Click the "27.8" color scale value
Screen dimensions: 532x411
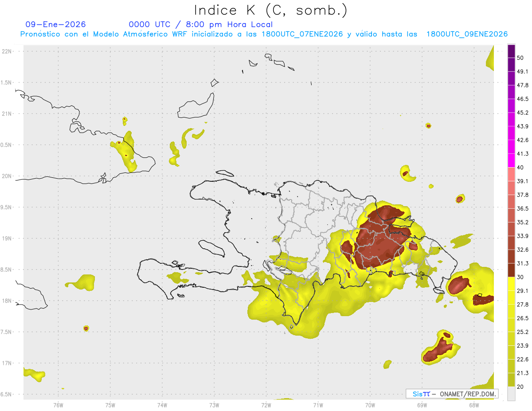(523, 305)
